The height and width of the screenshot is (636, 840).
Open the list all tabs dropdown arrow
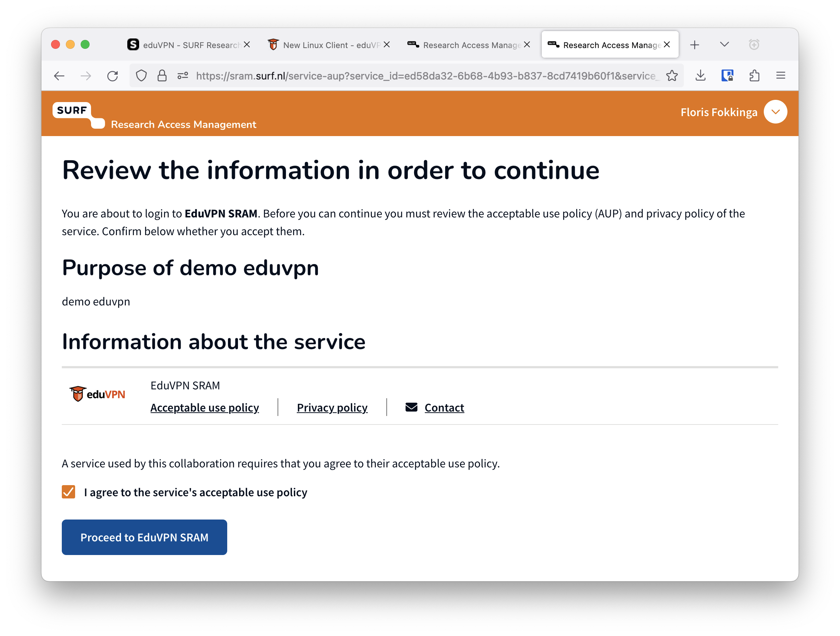pos(724,45)
